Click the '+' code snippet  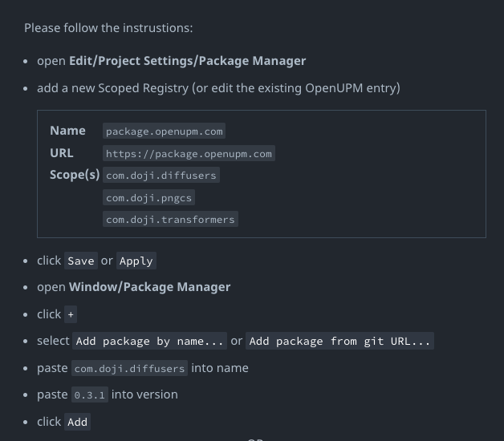[x=71, y=314]
